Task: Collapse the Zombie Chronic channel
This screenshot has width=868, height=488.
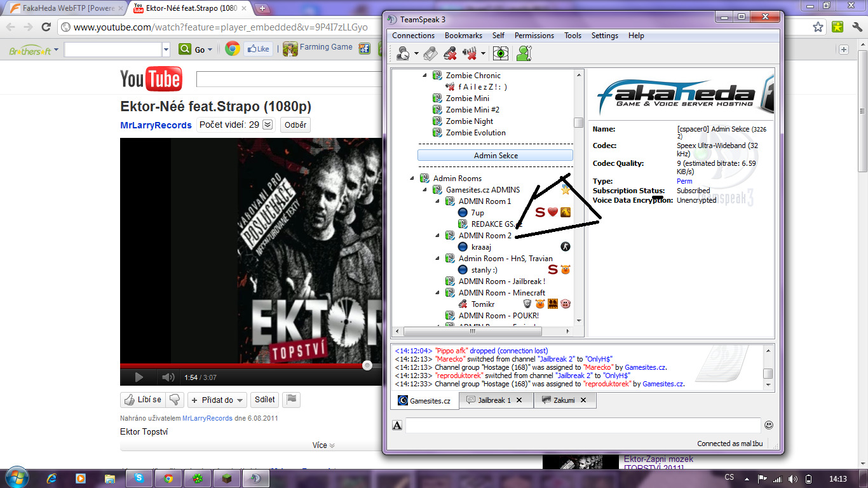Action: point(425,76)
